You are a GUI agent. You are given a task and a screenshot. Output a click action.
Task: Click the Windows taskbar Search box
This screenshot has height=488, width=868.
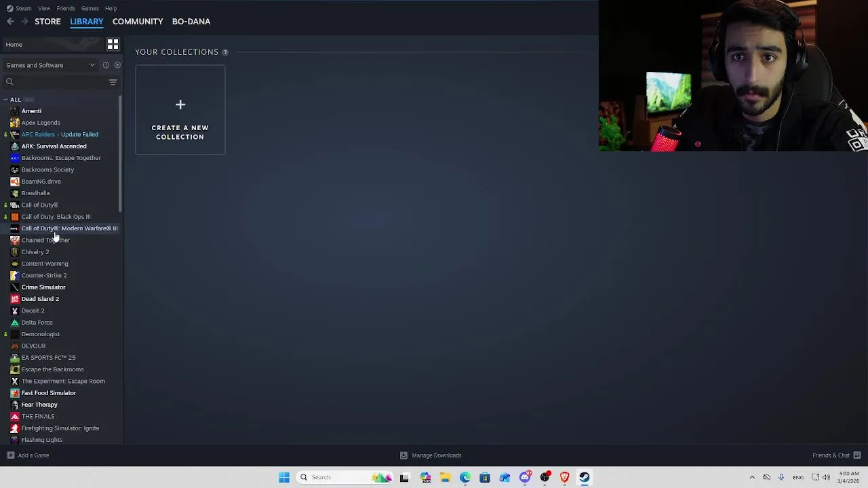point(346,477)
